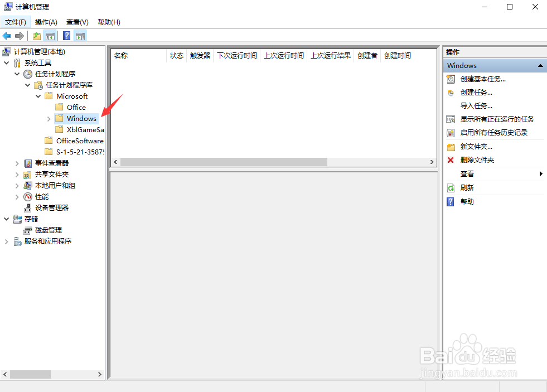
Task: Click the 存储 storage icon
Action: 17,219
